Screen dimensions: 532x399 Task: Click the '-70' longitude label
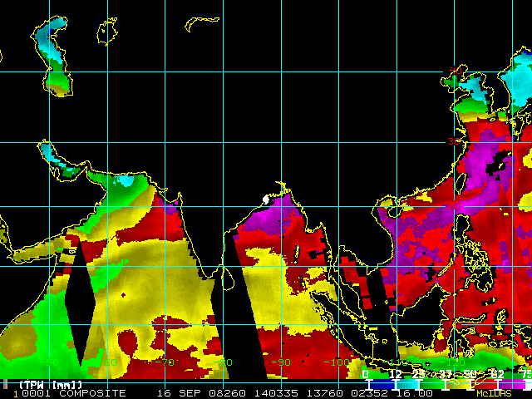[x=165, y=362]
